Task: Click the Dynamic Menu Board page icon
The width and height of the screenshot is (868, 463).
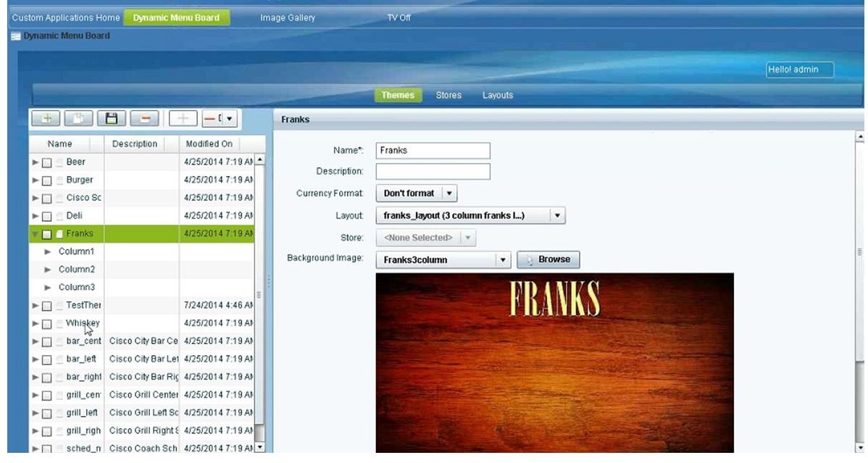Action: 16,35
